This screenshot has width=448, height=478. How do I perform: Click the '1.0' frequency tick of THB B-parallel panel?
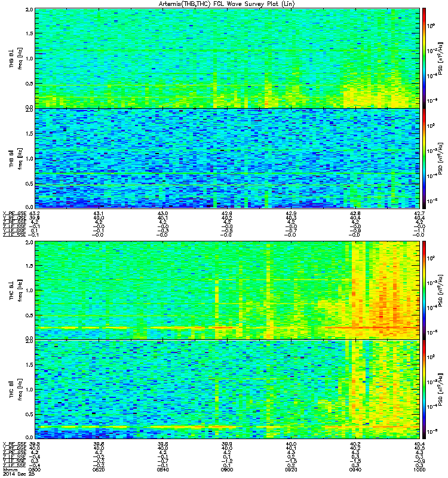pyautogui.click(x=29, y=158)
